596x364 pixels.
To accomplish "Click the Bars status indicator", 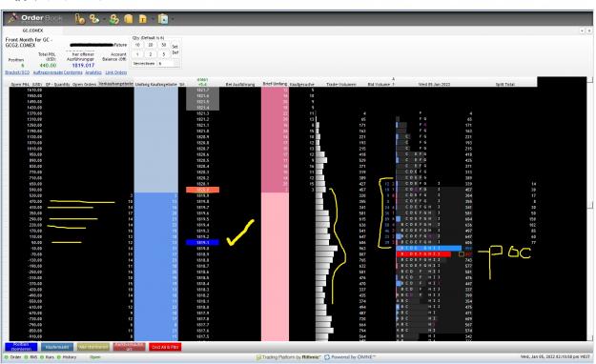I will tap(47, 357).
